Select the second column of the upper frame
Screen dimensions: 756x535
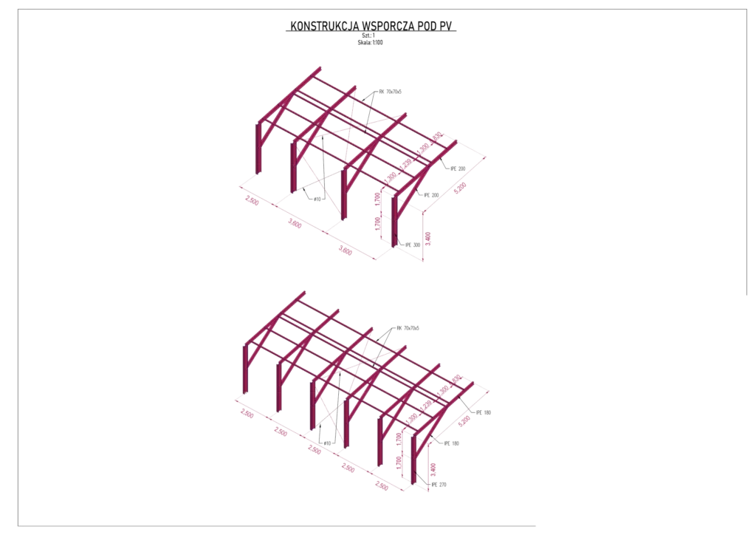pyautogui.click(x=294, y=168)
